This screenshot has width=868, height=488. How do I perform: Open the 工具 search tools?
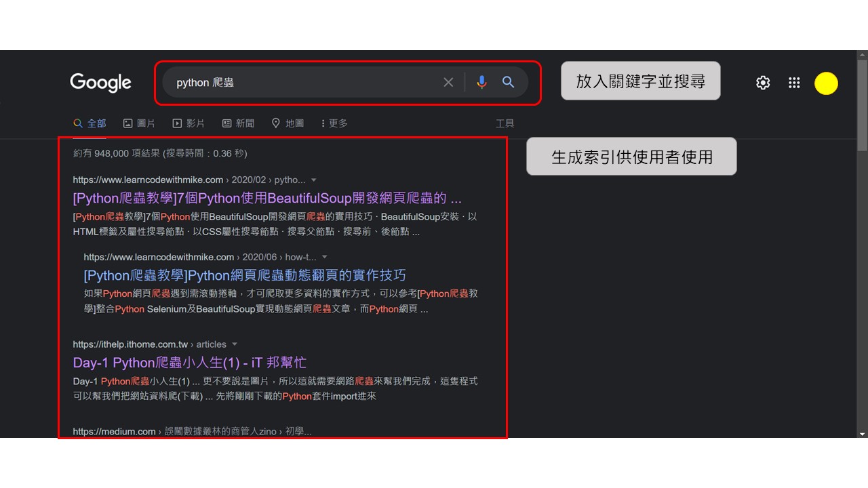pos(505,123)
